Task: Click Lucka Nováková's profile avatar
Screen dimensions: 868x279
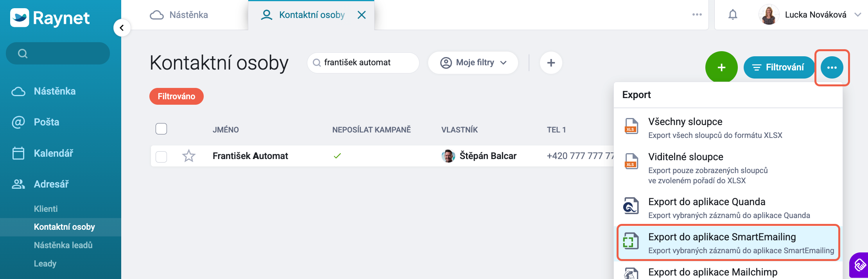Action: (x=769, y=15)
